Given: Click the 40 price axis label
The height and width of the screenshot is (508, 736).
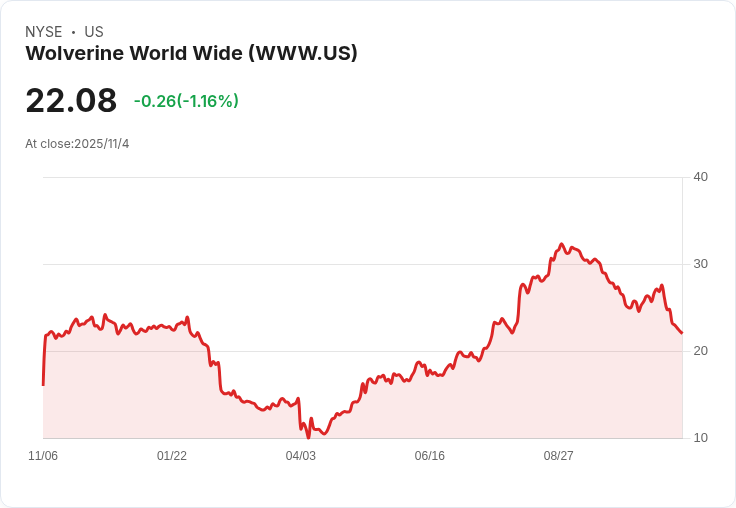Looking at the screenshot, I should click(x=700, y=177).
